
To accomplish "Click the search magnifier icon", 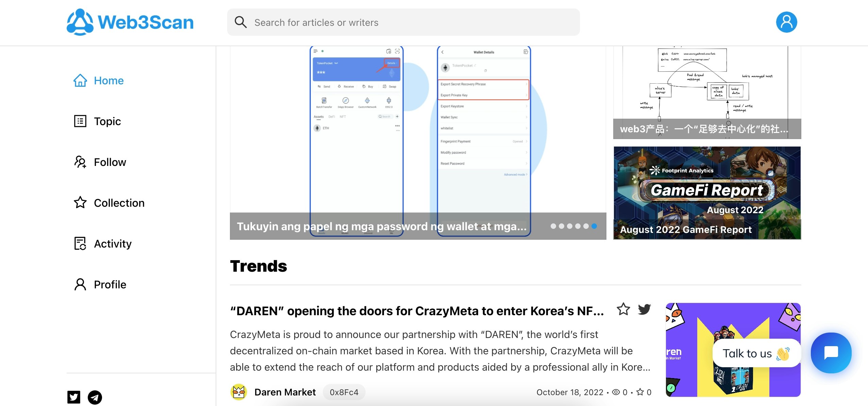I will tap(240, 22).
